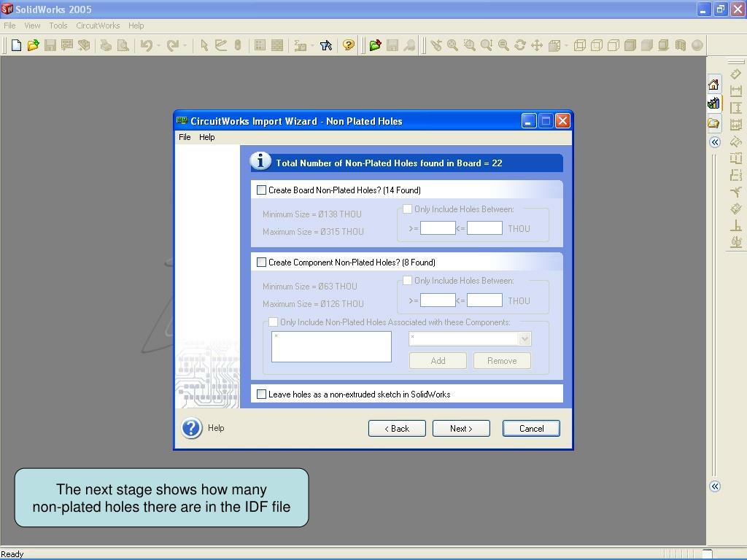This screenshot has width=747, height=560.
Task: Click the Remove component button
Action: 502,361
